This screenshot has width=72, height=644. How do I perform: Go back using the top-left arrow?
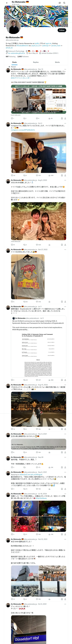(x=7, y=3)
